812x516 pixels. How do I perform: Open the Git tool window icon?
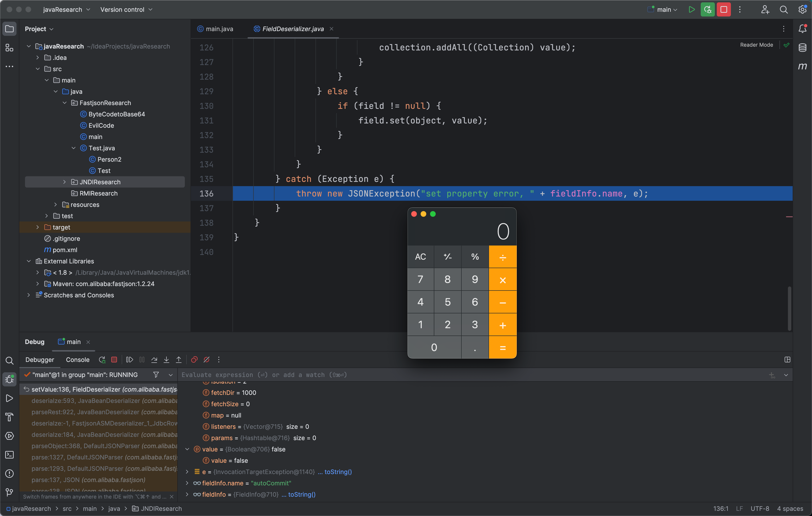coord(9,492)
